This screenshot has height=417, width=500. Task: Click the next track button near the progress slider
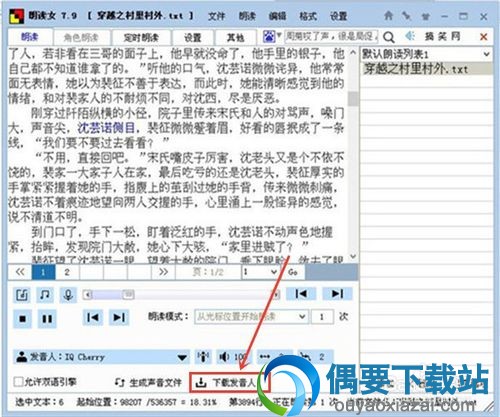tap(337, 294)
